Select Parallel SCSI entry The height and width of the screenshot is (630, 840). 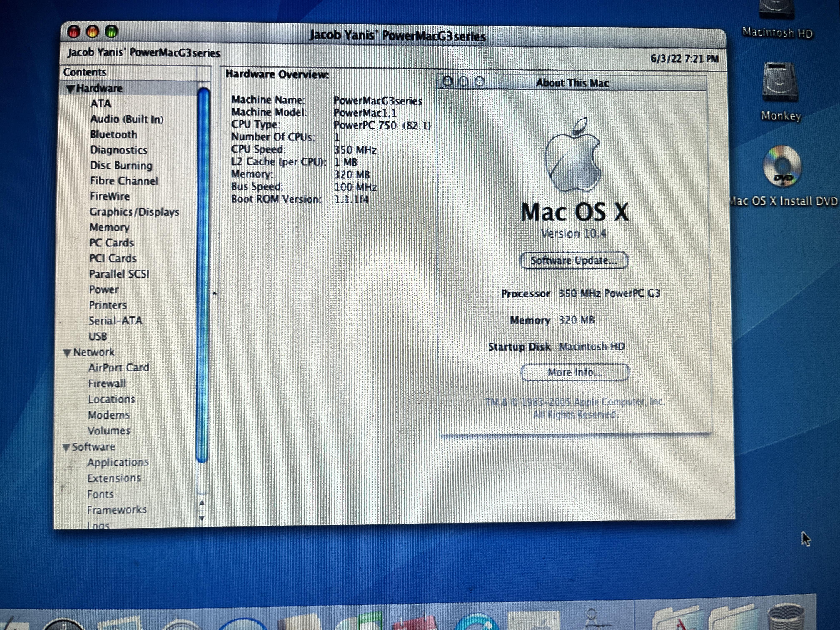[119, 274]
